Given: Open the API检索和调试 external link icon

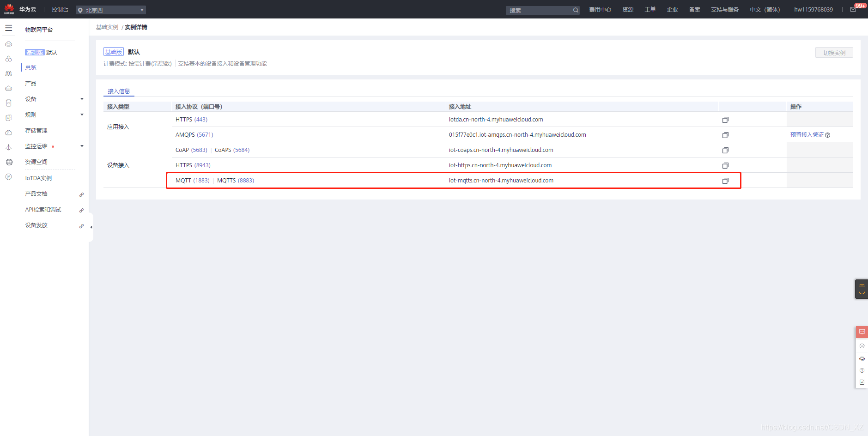Looking at the screenshot, I should 81,210.
